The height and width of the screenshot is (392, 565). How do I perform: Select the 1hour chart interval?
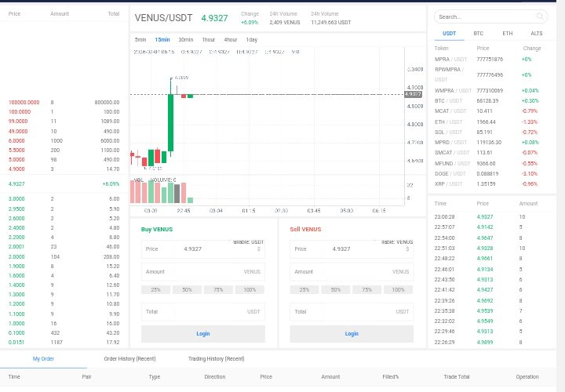[x=208, y=40]
